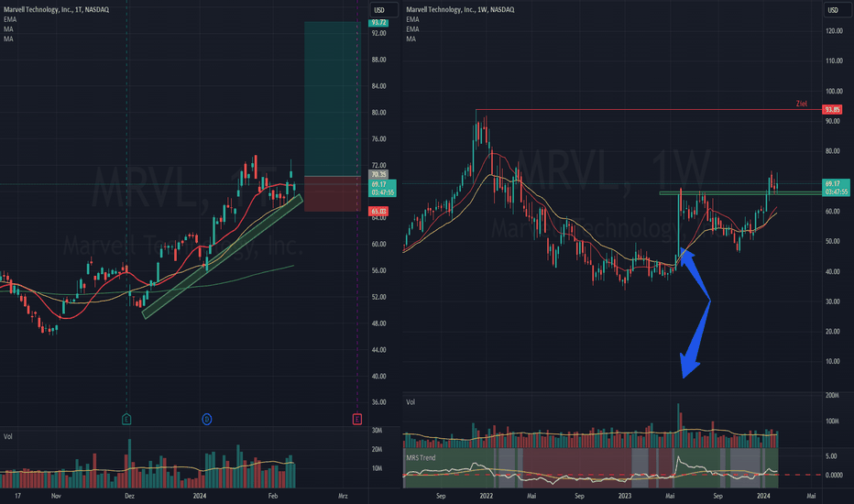Click the red upcoming earnings E marker
This screenshot has height=504, width=854.
click(357, 419)
